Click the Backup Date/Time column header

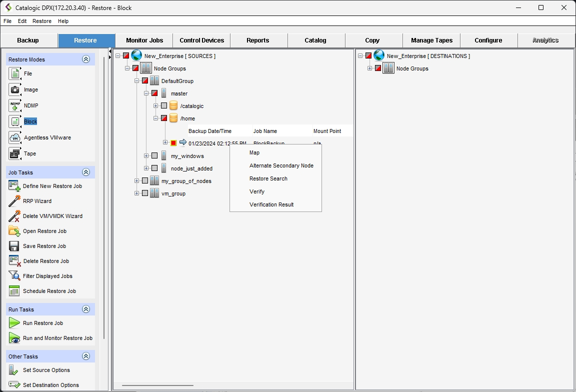(210, 131)
